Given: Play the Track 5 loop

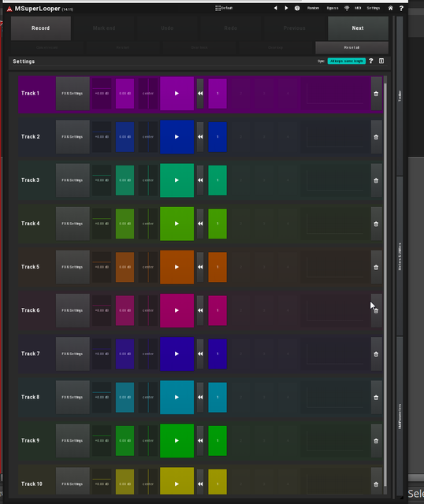Looking at the screenshot, I should 177,267.
